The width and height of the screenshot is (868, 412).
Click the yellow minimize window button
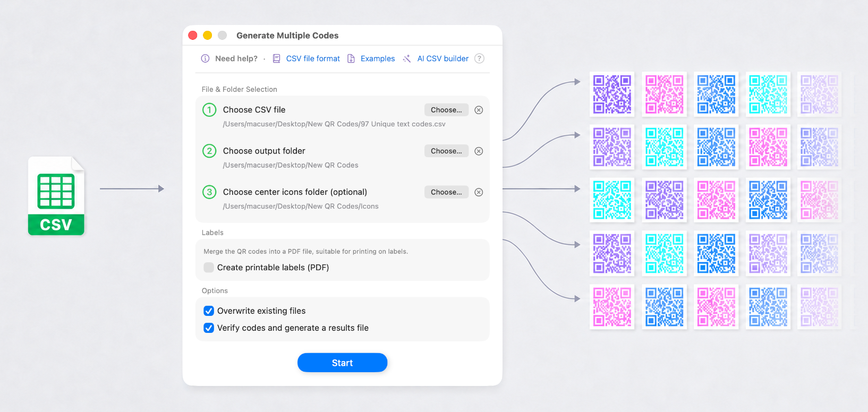208,35
